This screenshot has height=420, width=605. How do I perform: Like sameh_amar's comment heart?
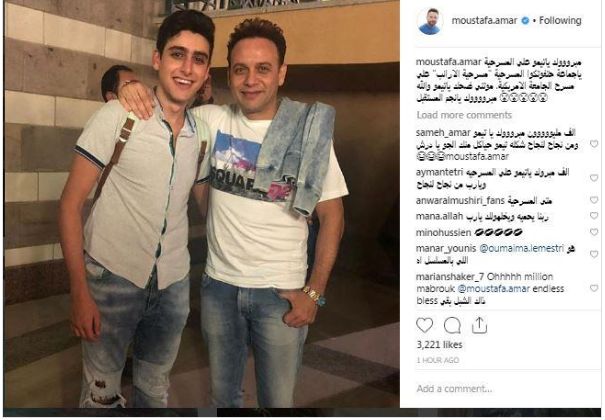click(594, 144)
